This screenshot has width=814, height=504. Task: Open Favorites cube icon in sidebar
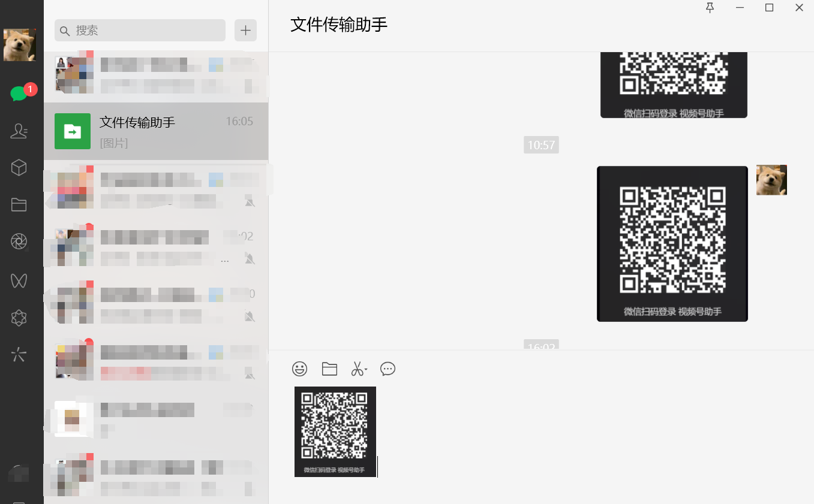click(x=19, y=168)
